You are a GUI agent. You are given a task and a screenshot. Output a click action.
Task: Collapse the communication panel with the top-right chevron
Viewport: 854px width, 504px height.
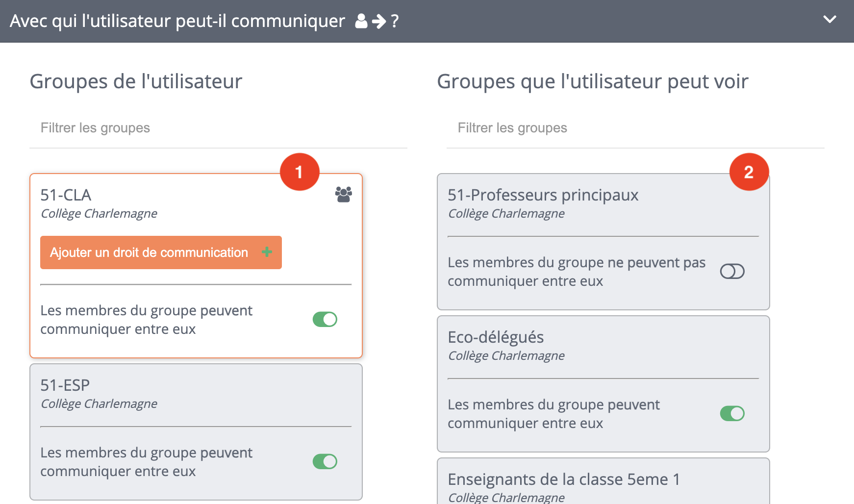[x=830, y=20]
